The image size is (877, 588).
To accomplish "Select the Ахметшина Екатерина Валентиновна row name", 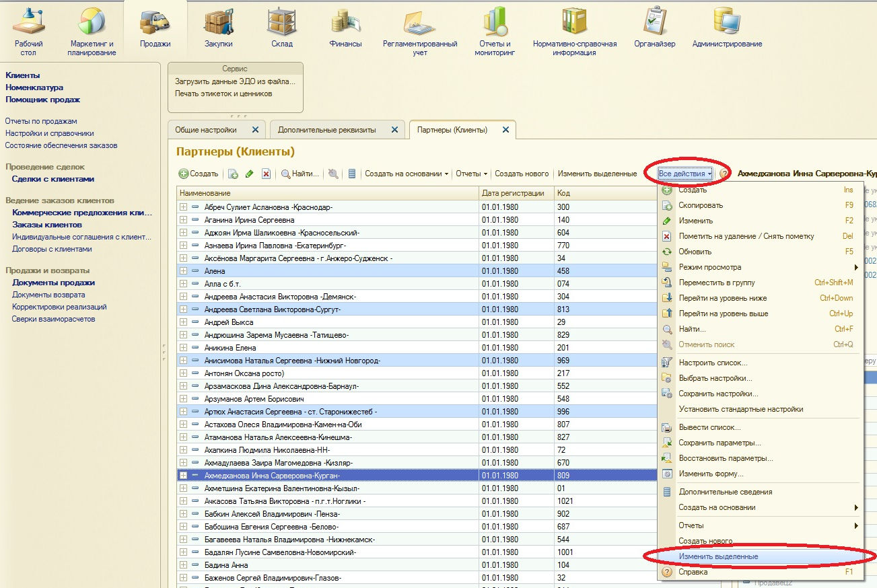I will tap(281, 488).
